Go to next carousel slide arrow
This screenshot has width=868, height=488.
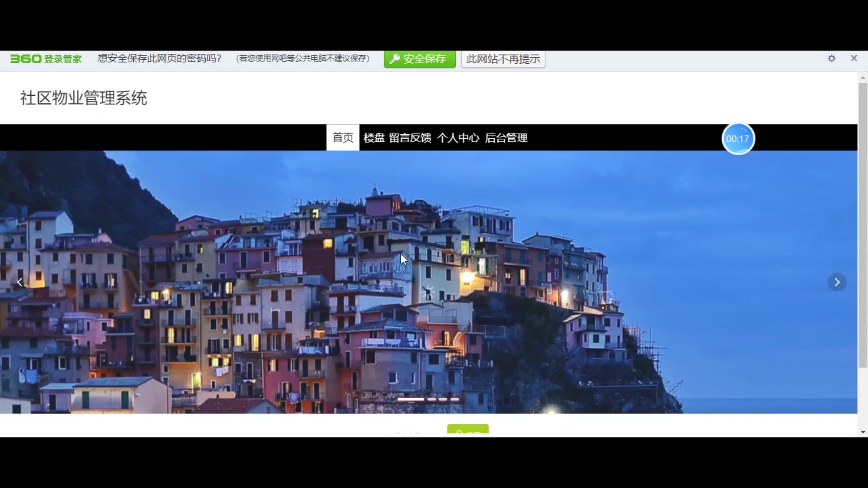[x=837, y=282]
